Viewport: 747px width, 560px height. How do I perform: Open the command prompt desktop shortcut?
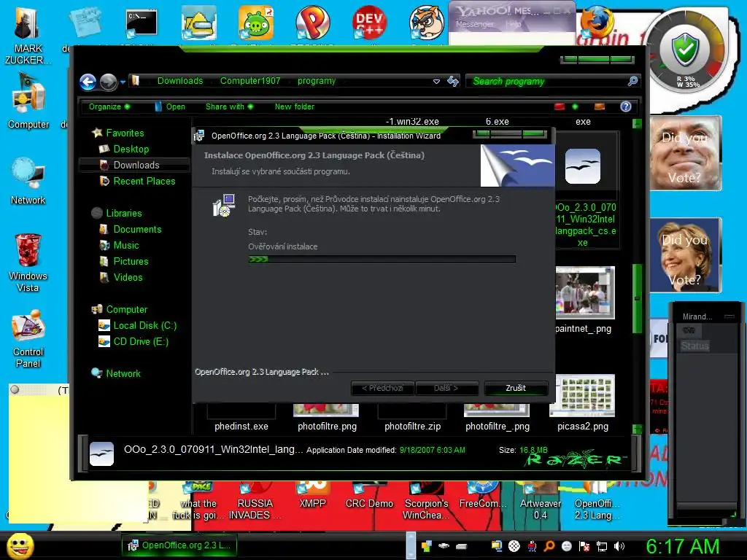[142, 23]
